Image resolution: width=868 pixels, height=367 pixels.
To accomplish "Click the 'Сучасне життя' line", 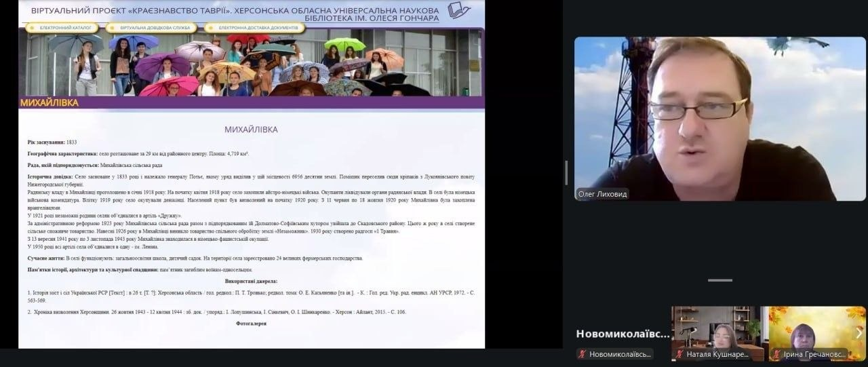I will tap(195, 258).
